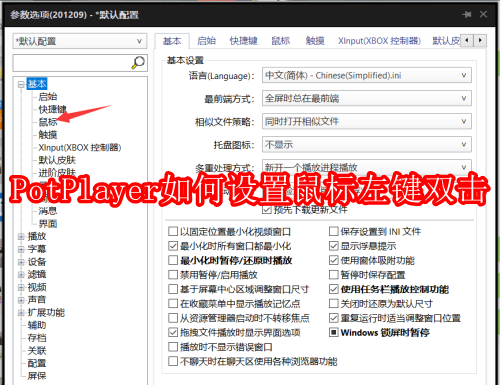
Task: Uncheck 最小化时所有窗口都最小化
Action: [x=173, y=246]
